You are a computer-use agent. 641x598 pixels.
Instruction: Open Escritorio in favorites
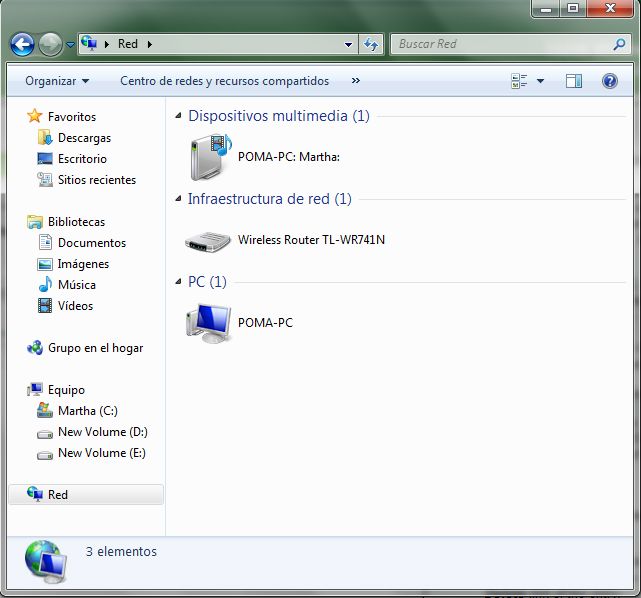[82, 159]
